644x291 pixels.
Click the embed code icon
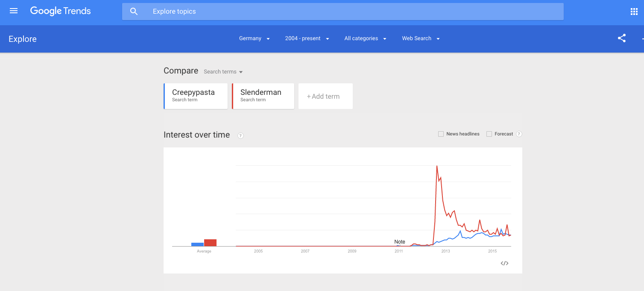[x=504, y=263]
